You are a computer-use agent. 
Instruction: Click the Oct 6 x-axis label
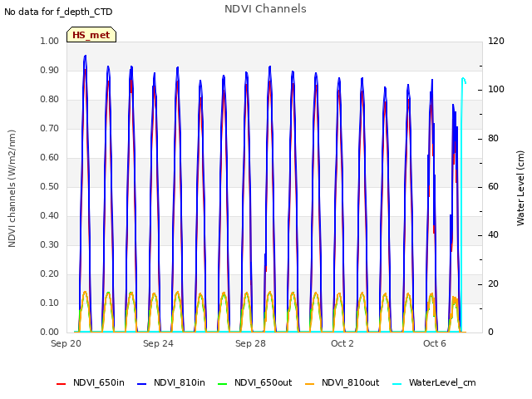coord(435,343)
